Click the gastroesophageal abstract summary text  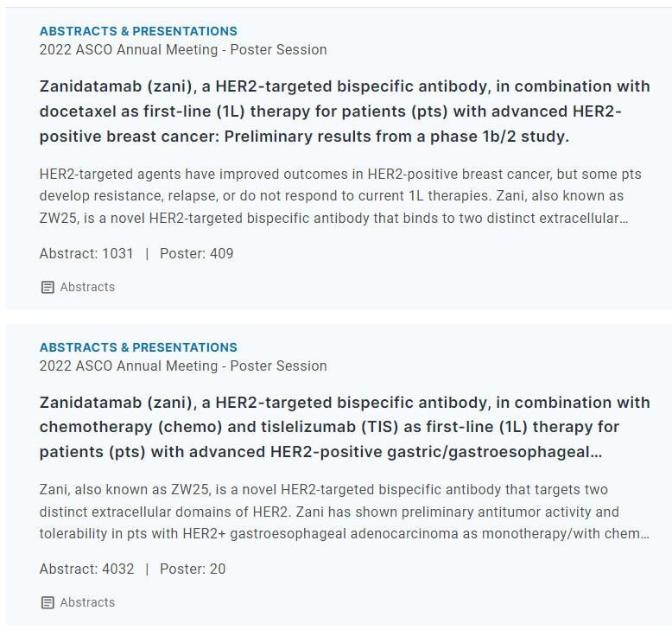(x=345, y=512)
